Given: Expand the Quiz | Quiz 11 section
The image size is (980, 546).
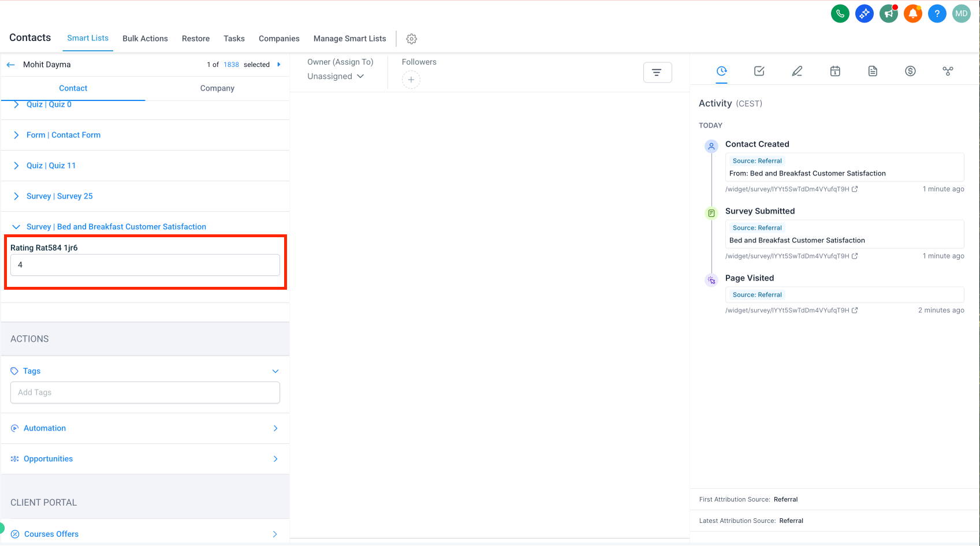Looking at the screenshot, I should coord(145,166).
